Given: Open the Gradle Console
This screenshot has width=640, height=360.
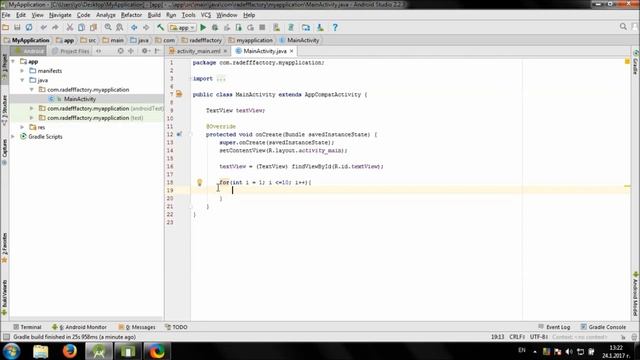Looking at the screenshot, I should [603, 327].
